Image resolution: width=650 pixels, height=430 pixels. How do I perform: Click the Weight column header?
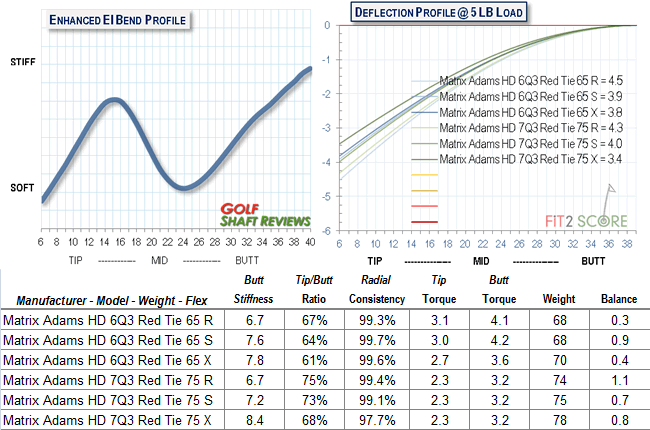coord(559,299)
